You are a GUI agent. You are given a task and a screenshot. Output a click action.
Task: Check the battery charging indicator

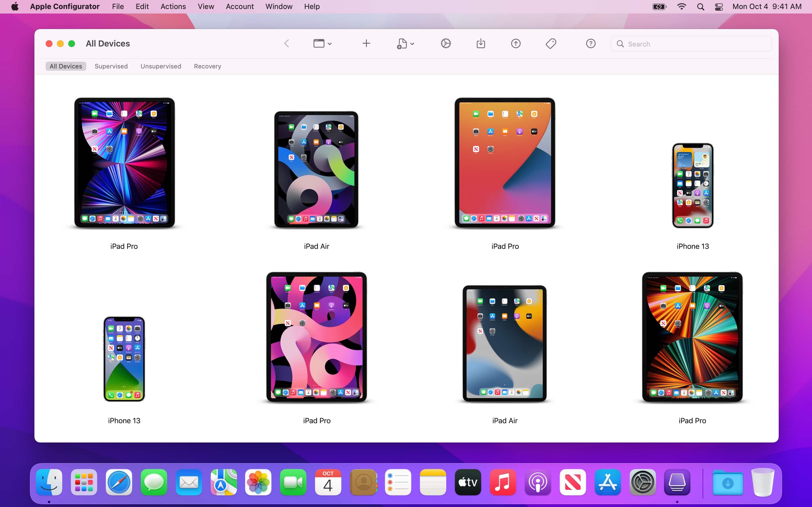coord(658,6)
